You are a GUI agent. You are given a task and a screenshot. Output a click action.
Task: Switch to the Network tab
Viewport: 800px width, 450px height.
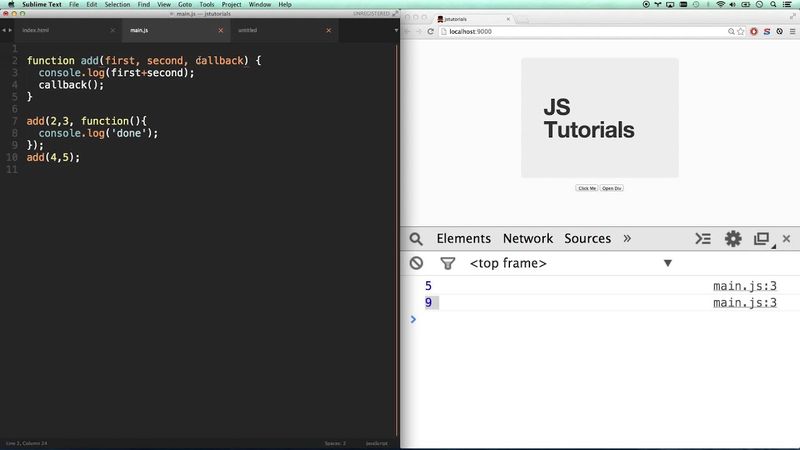528,238
